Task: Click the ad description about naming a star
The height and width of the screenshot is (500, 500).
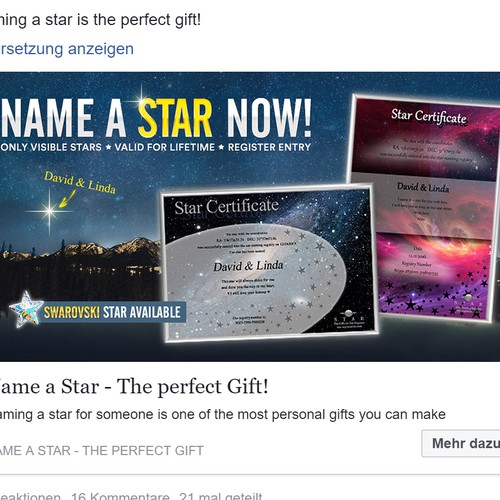Action: click(222, 415)
